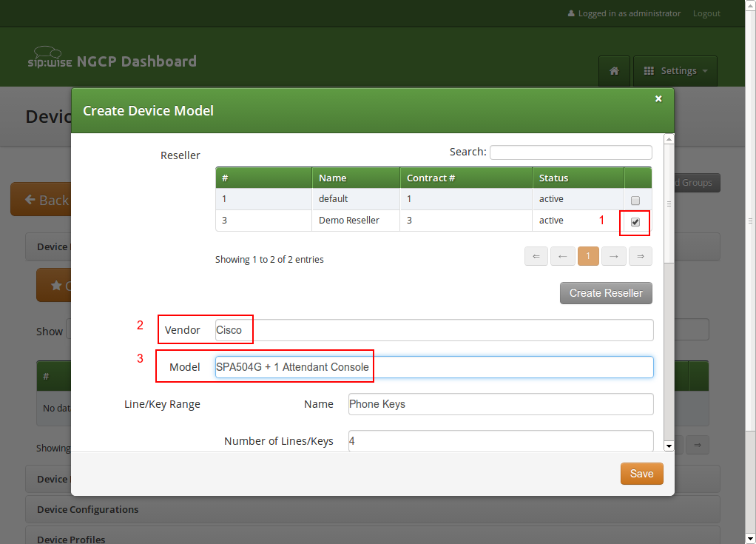Click the Logout link

pos(706,13)
